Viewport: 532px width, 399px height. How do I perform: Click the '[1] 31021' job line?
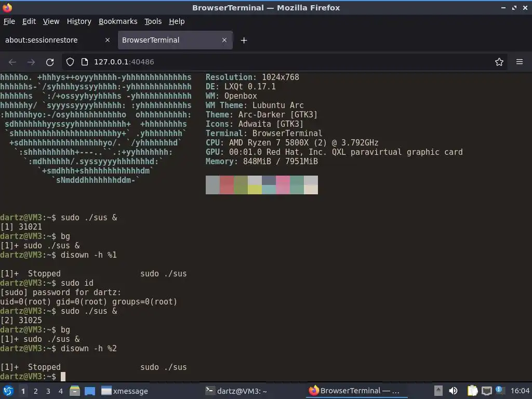pos(21,227)
